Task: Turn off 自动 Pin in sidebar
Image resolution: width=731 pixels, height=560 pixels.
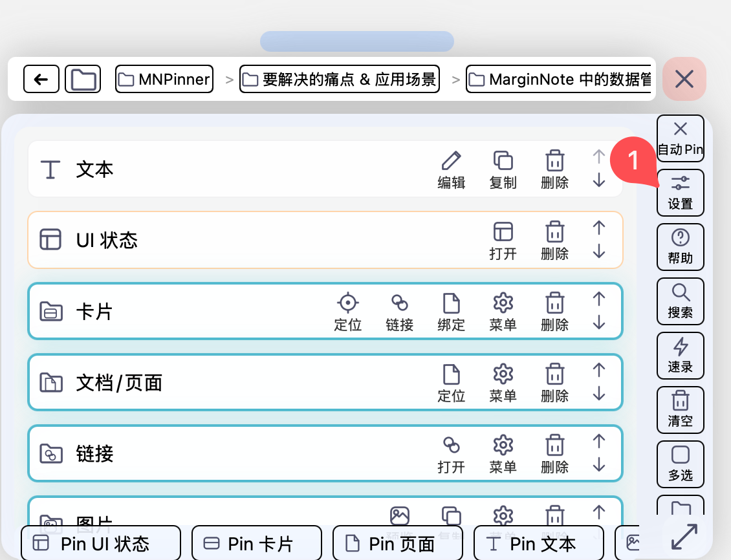Action: click(680, 138)
